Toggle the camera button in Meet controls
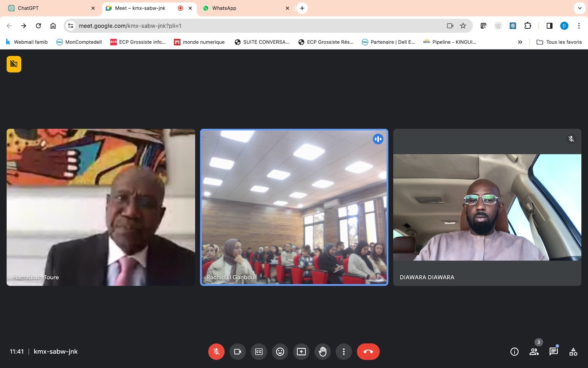 coord(238,351)
